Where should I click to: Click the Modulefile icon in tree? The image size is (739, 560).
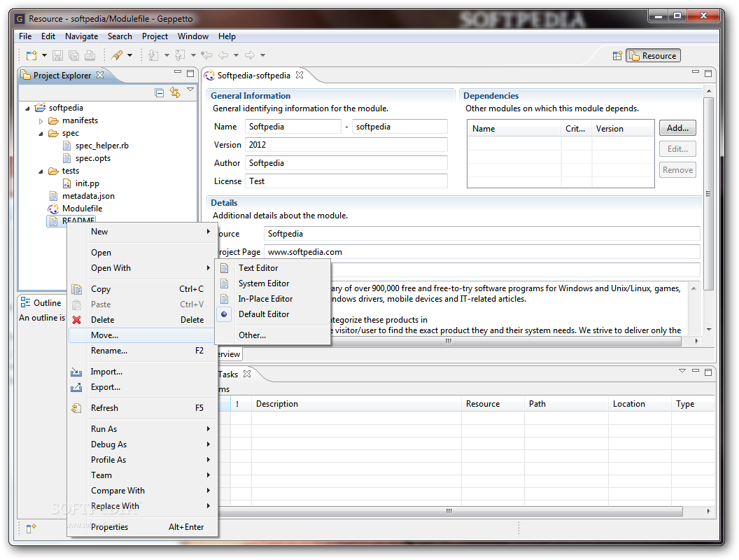click(x=52, y=209)
